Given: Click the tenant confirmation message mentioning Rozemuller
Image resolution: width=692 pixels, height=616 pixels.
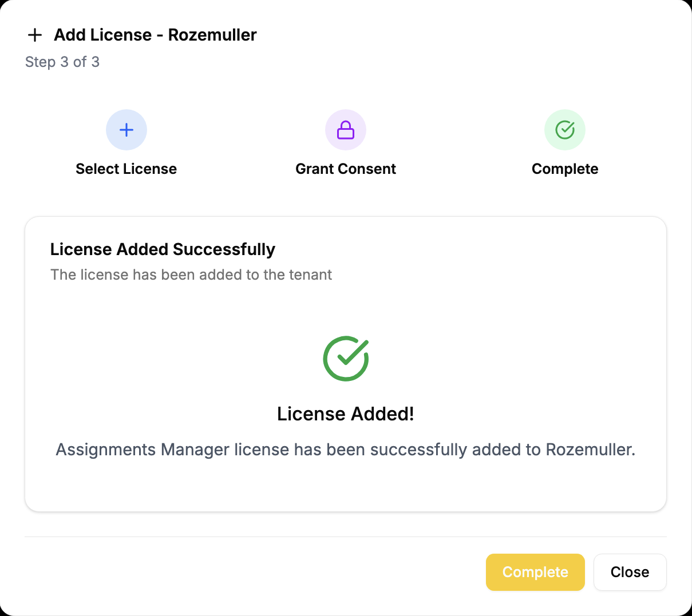Looking at the screenshot, I should click(x=346, y=450).
